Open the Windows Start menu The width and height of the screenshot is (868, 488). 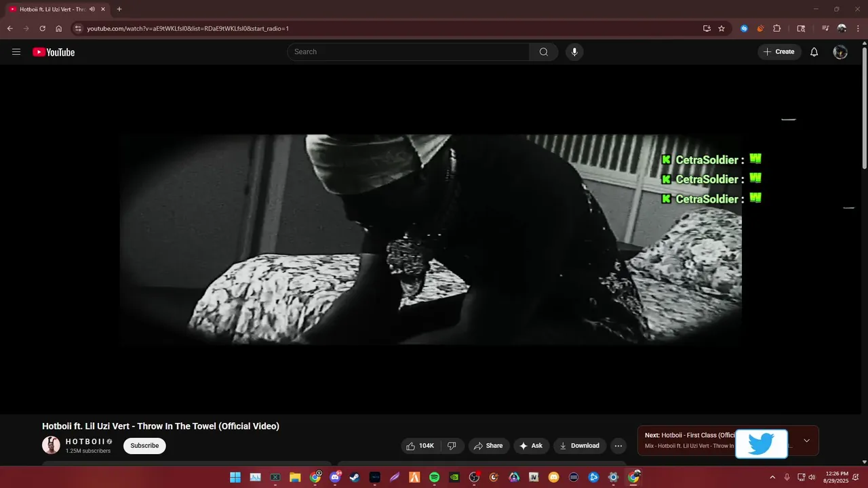pos(235,477)
